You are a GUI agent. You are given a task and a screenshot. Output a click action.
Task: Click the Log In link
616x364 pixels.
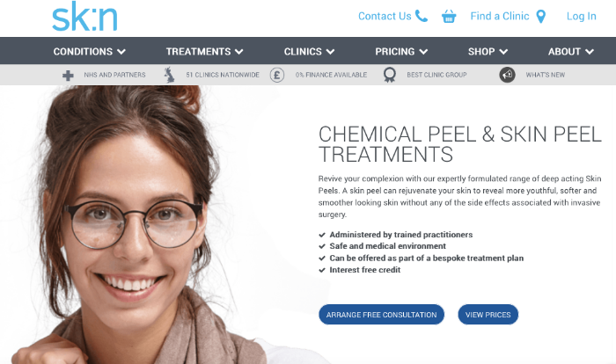[582, 16]
